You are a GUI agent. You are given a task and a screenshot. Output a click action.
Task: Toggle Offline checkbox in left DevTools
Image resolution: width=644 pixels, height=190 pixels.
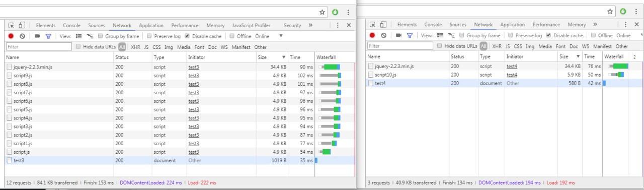(x=232, y=36)
